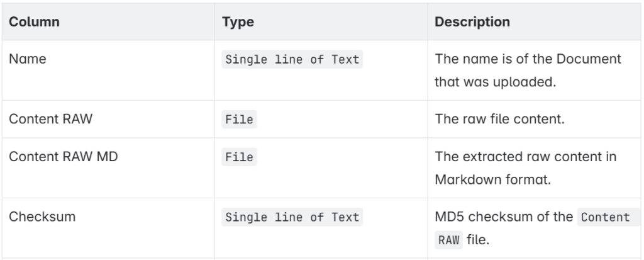Image resolution: width=644 pixels, height=260 pixels.
Task: Click the 'file.' text in Checksum description
Action: [x=478, y=240]
